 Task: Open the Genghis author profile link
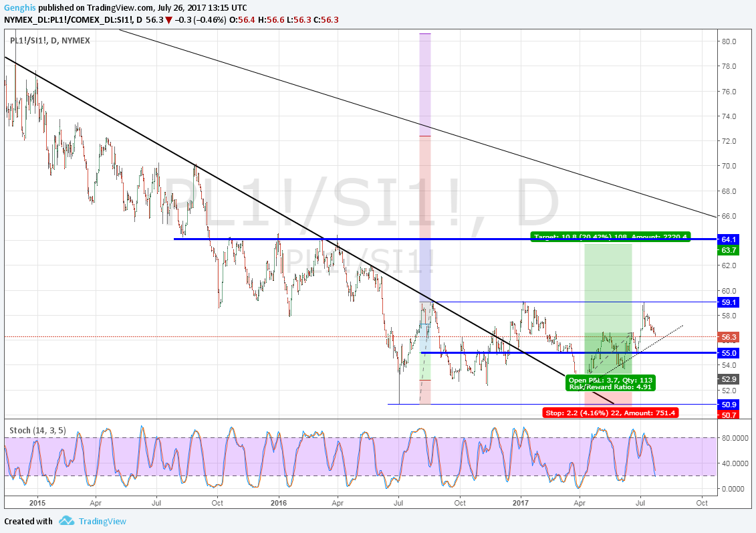click(19, 8)
